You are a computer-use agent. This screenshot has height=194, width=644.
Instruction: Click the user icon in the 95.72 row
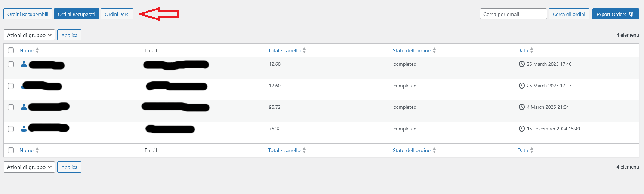(x=24, y=107)
